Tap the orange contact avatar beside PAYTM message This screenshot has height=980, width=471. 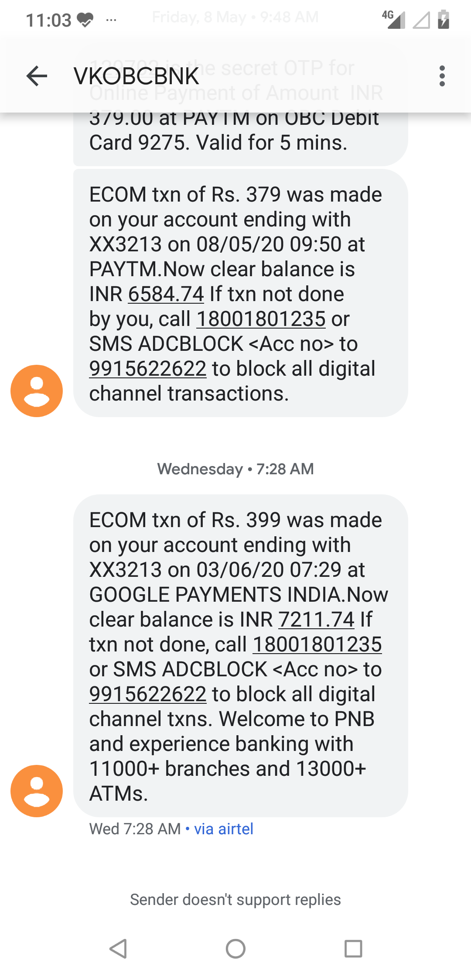pos(37,391)
